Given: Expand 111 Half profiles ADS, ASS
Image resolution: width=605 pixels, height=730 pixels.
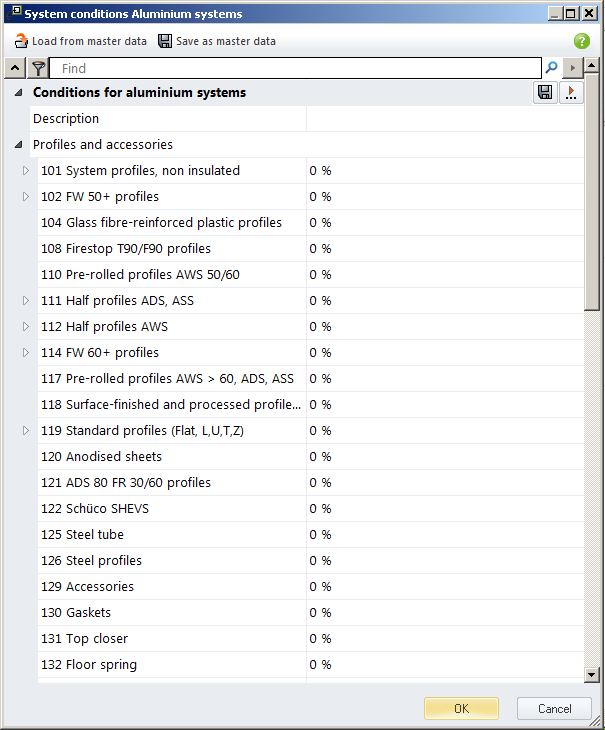Looking at the screenshot, I should pos(27,301).
